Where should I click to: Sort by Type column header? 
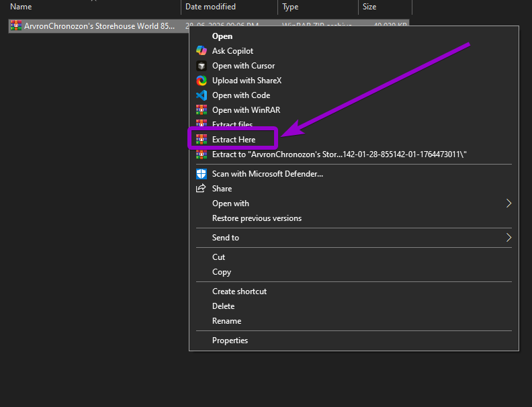(x=290, y=7)
